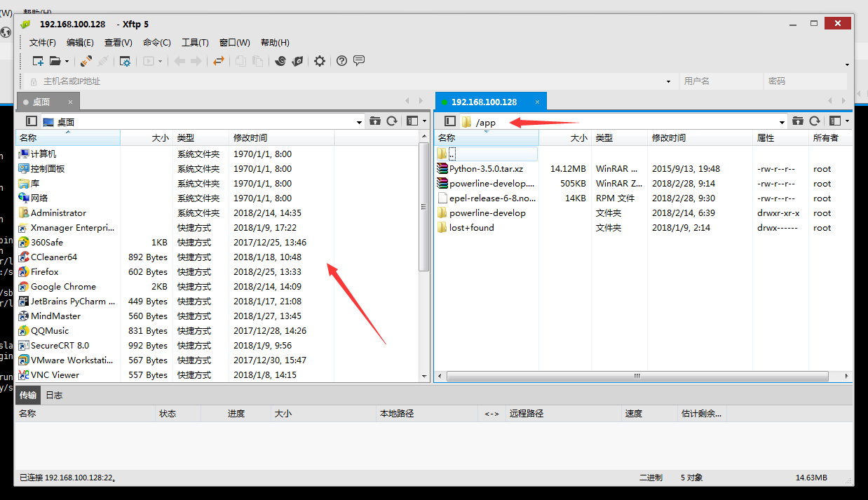Click the Paste toolbar icon
Screen dimensions: 868x500
coord(257,61)
